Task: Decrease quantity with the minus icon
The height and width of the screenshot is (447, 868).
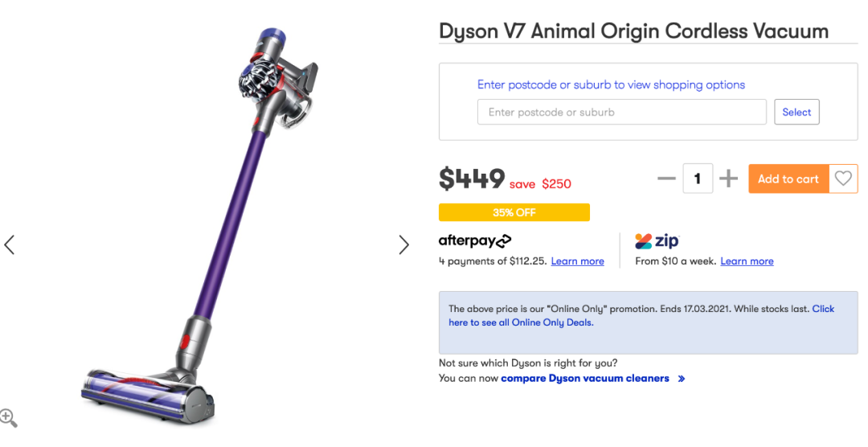Action: click(x=666, y=178)
